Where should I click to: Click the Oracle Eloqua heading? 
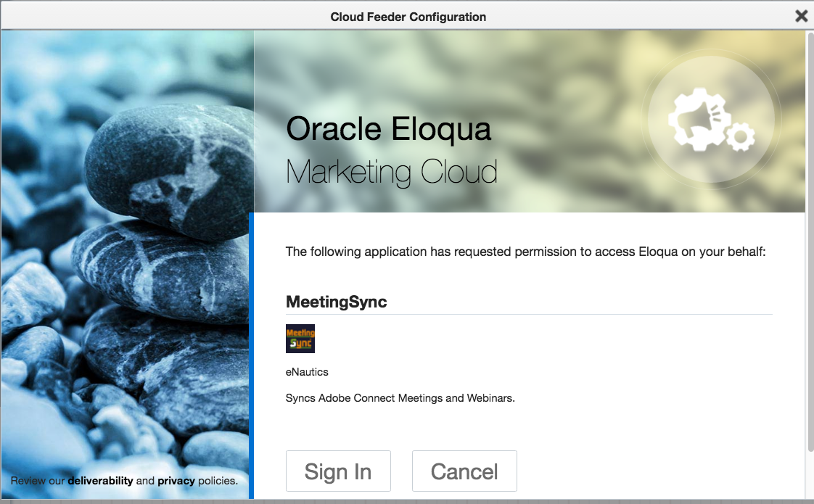click(388, 129)
